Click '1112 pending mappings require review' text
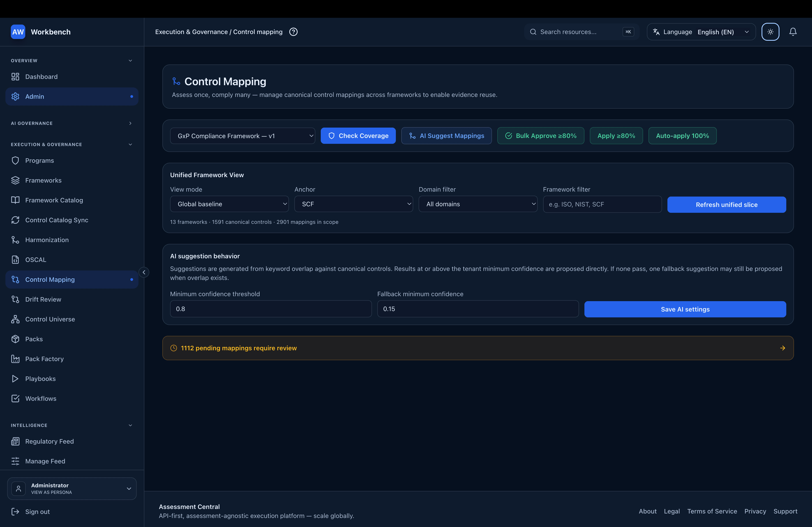Viewport: 812px width, 527px height. [239, 348]
